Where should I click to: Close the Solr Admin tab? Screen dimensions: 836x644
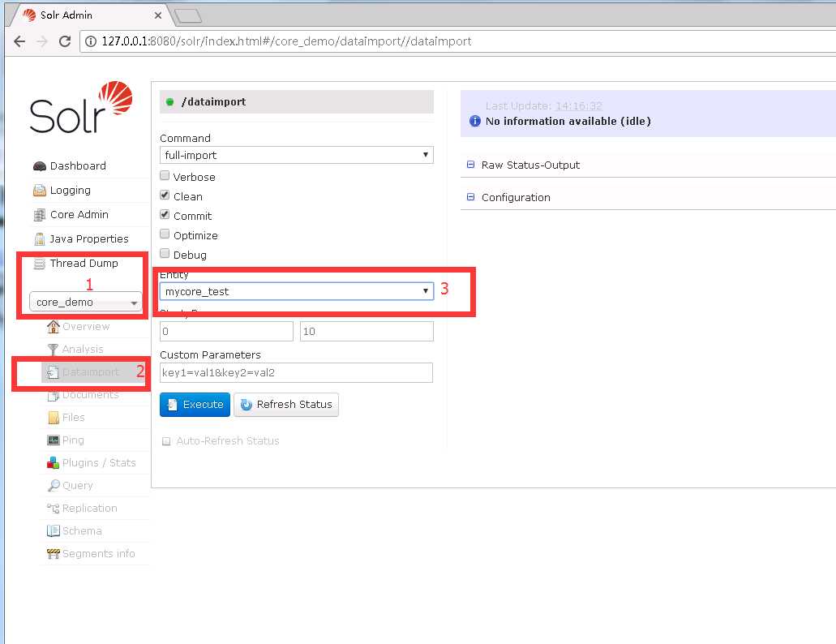coord(158,15)
